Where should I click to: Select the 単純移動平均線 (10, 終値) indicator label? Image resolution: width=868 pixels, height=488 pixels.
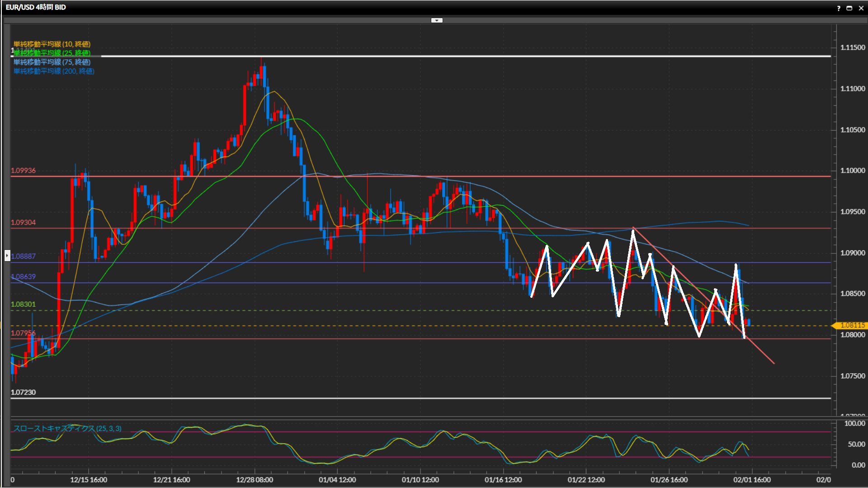pos(52,44)
